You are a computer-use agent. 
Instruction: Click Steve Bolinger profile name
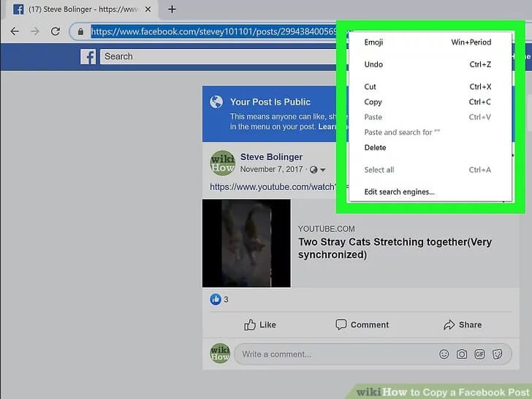[271, 157]
